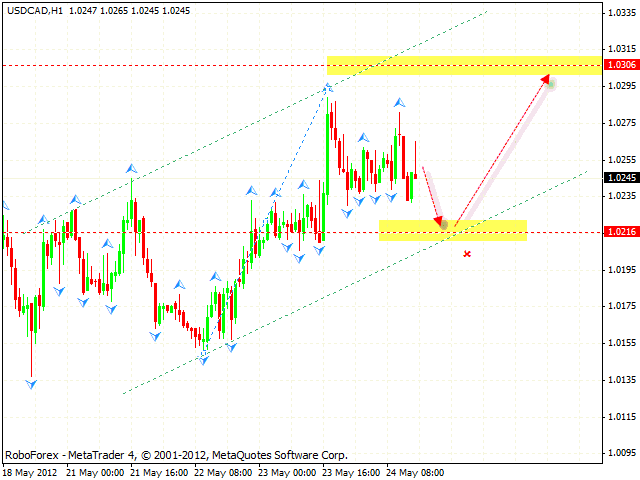Viewport: 640px width, 480px height.
Task: Click the fractal arrow below the lowest candle wick
Action: point(32,383)
